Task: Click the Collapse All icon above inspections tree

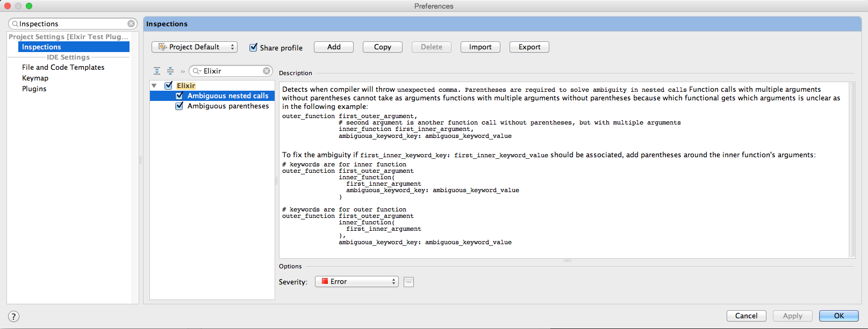Action: [170, 71]
